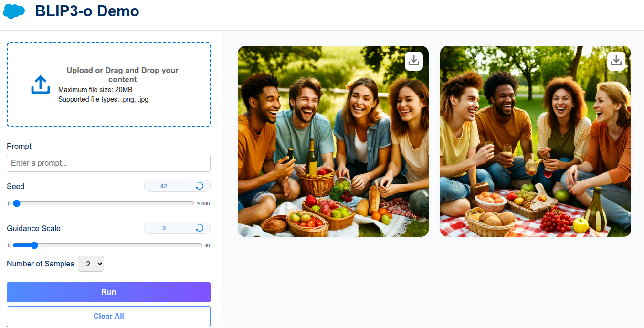Reset the Guidance Scale with the refresh icon
The height and width of the screenshot is (328, 644).
199,228
